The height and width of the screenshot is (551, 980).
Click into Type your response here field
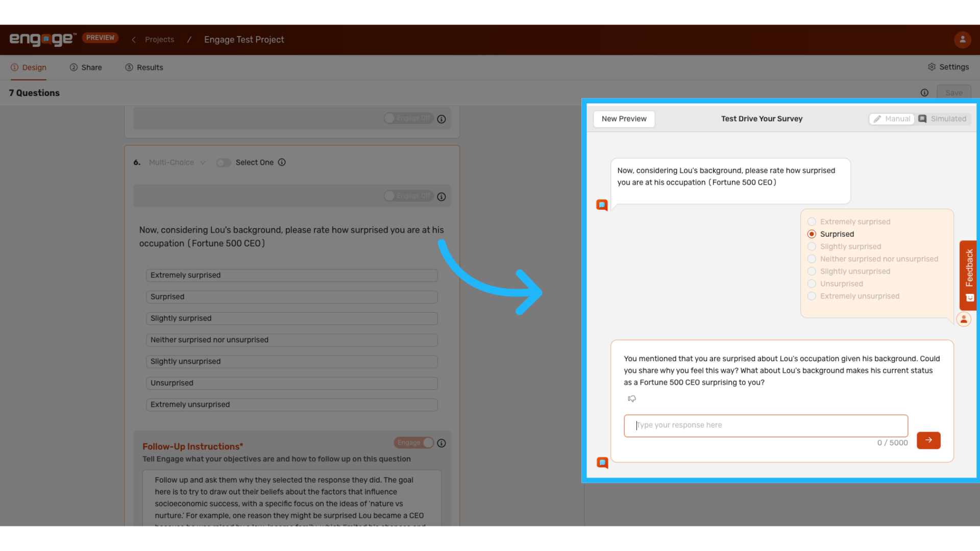766,425
